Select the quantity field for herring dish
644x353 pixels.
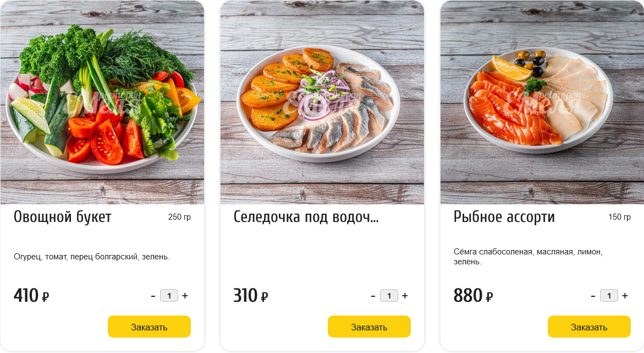pos(389,296)
